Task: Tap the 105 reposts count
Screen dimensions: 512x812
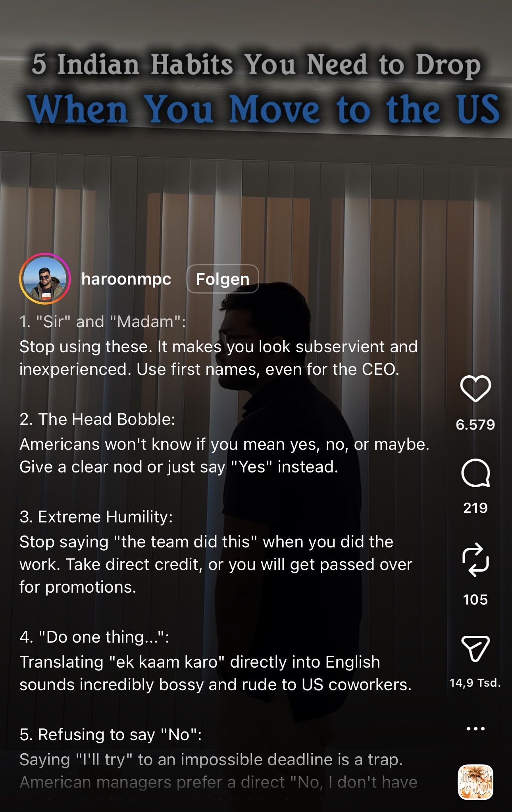Action: point(475,599)
